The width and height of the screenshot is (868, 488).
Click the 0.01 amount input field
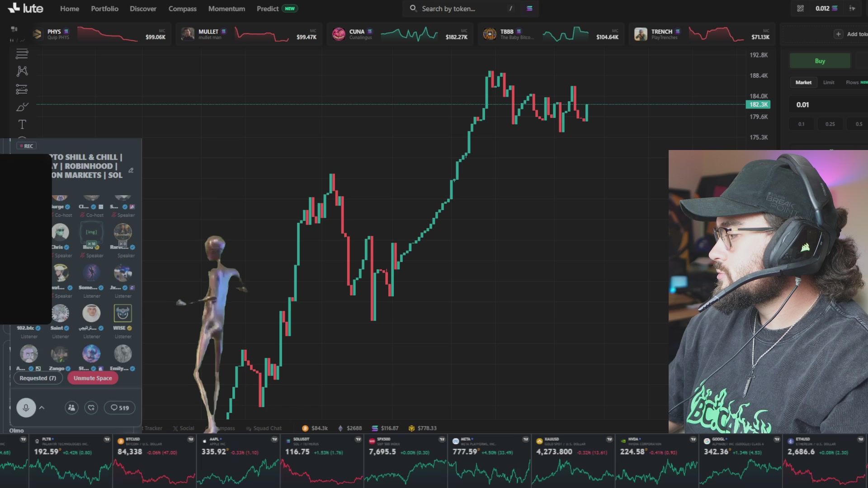pos(829,105)
